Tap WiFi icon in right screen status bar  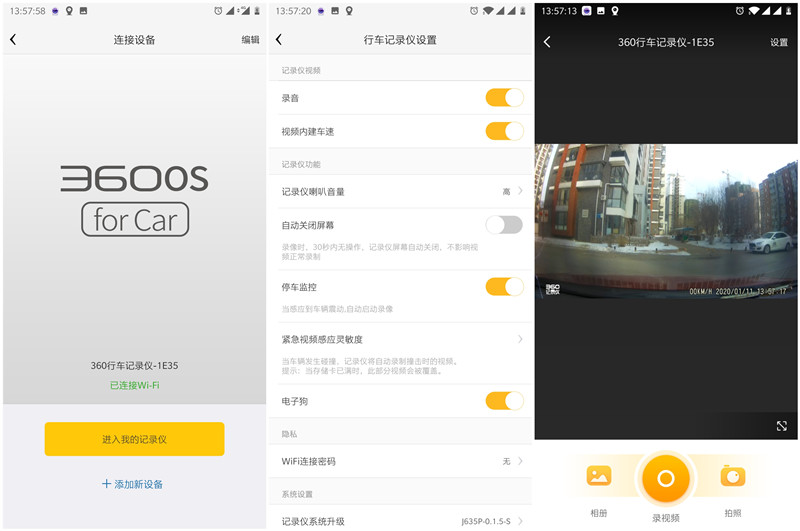click(x=754, y=11)
